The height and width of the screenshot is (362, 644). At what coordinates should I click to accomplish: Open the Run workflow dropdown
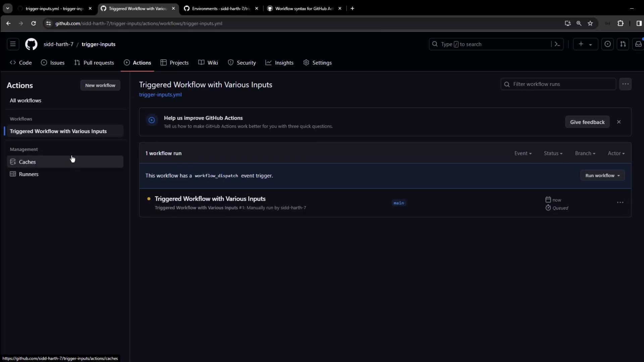pos(602,176)
